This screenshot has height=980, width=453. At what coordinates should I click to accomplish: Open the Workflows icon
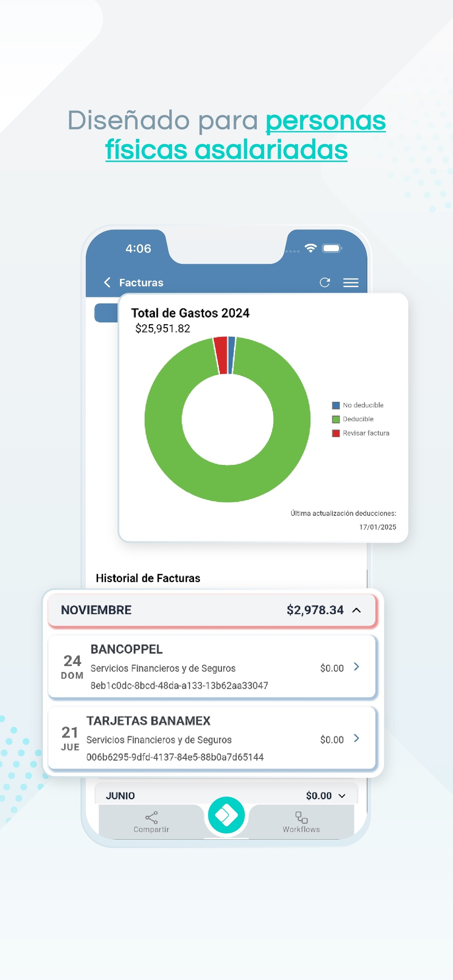301,817
